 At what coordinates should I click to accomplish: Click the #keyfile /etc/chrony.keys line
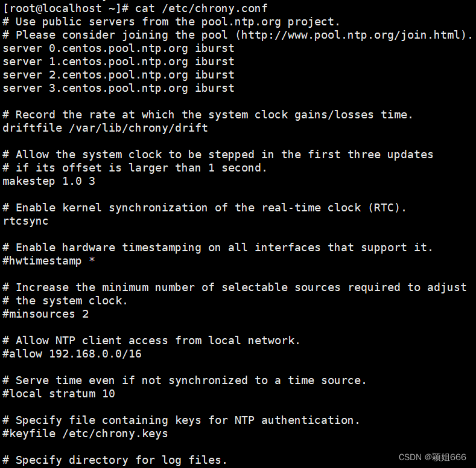click(85, 434)
